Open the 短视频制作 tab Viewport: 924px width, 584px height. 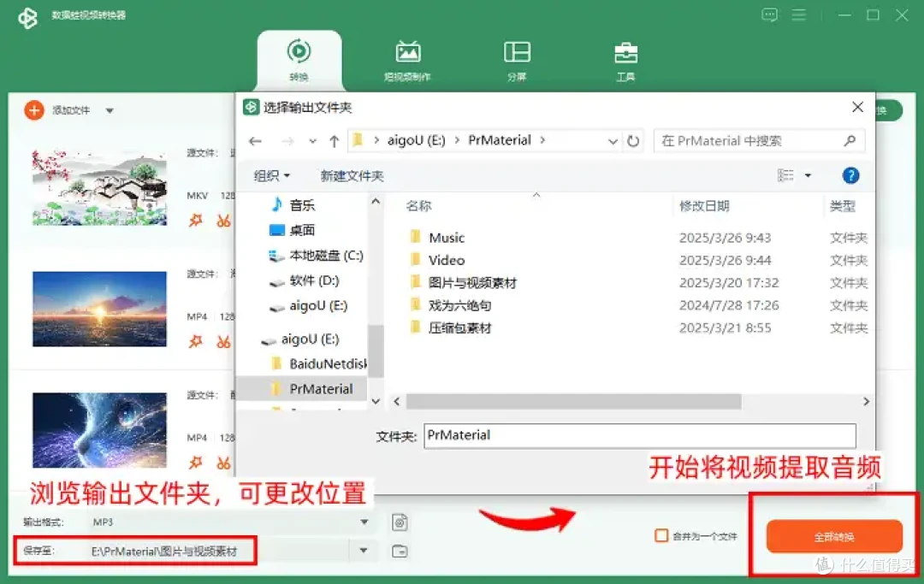coord(408,60)
